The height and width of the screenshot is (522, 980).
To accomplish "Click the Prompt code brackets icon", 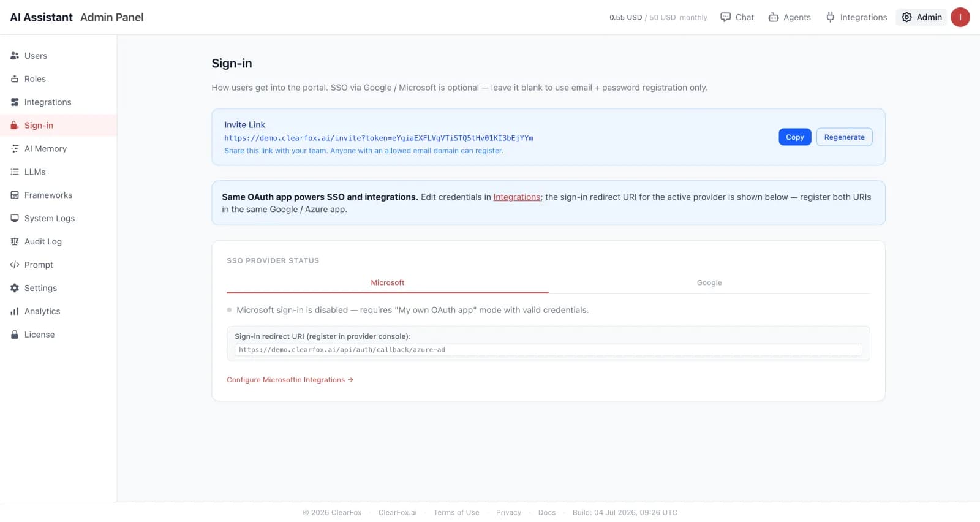I will point(15,265).
